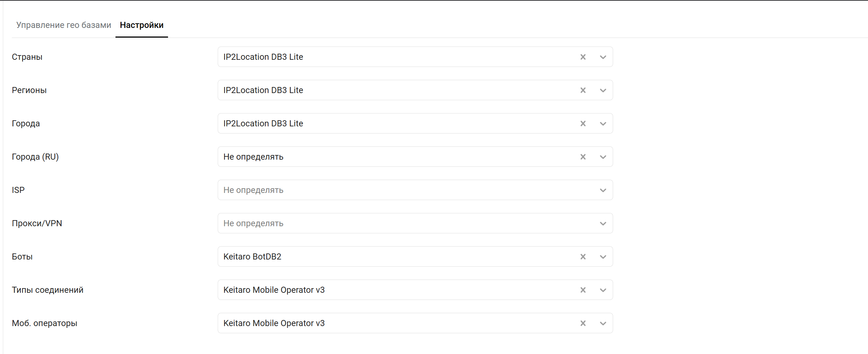Select the Настройки tab
868x354 pixels.
click(x=142, y=25)
